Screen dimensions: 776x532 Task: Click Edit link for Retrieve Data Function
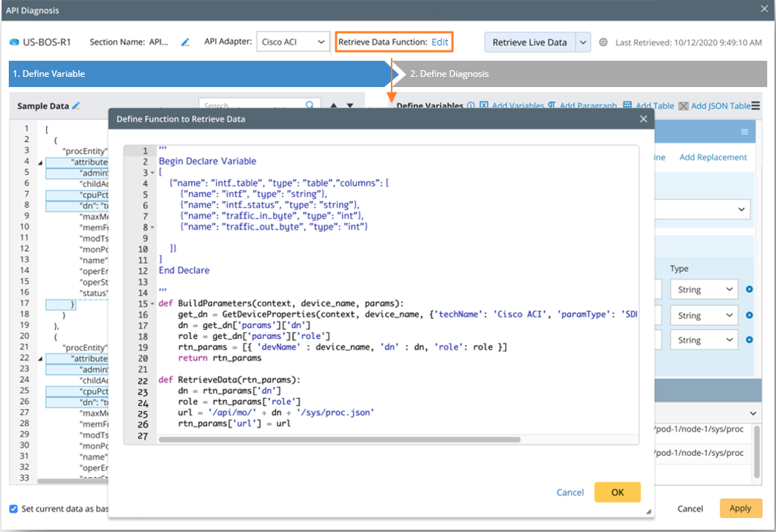(439, 42)
